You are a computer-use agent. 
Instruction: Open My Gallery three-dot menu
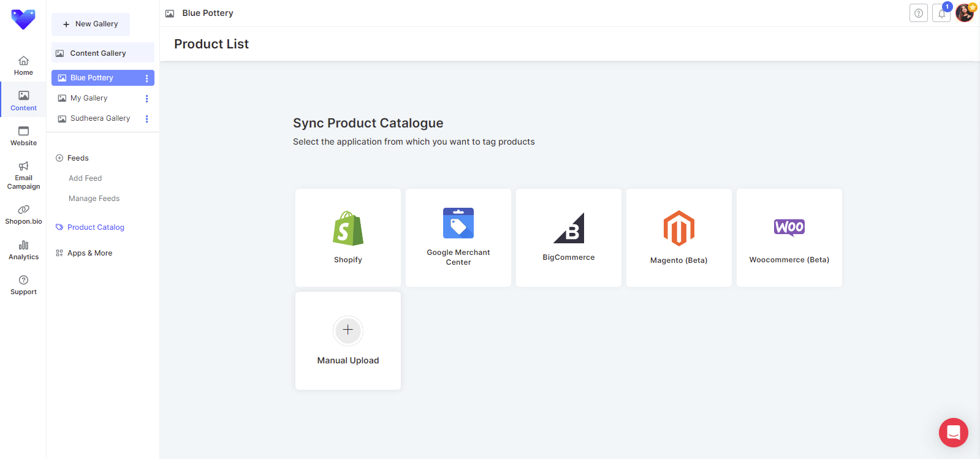pos(146,99)
